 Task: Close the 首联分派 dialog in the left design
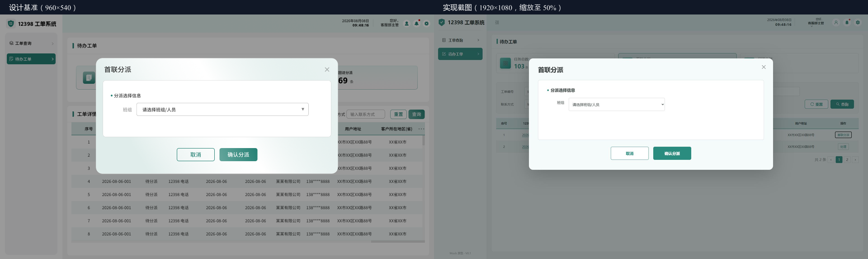[x=327, y=69]
